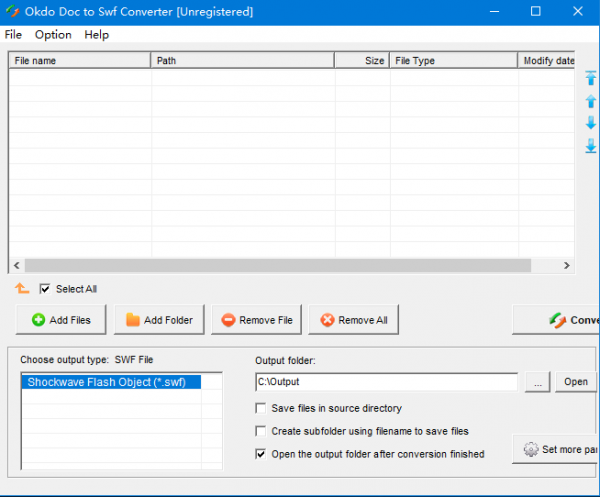Image resolution: width=600 pixels, height=497 pixels.
Task: Open the File menu
Action: point(13,35)
